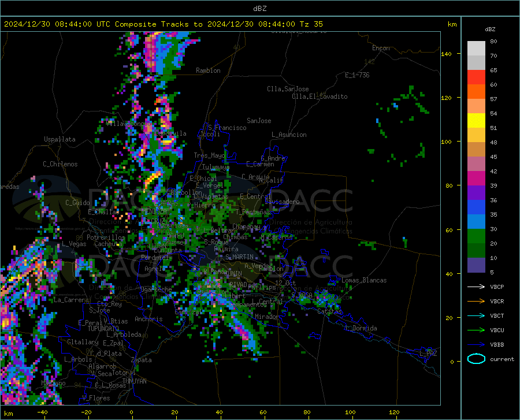Viewport: 520px width, 420px height.
Task: Click the 'E_1-736' map label
Action: [357, 75]
